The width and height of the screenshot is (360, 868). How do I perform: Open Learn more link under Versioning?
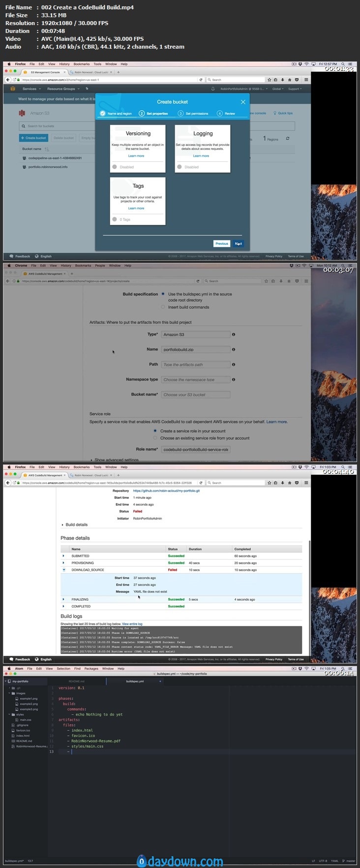click(136, 156)
